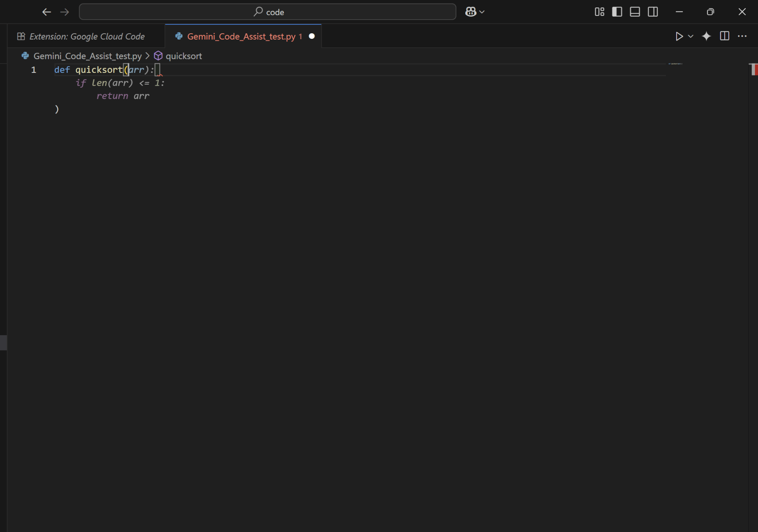Viewport: 758px width, 532px height.
Task: Open the Copilot chat icon
Action: [471, 12]
